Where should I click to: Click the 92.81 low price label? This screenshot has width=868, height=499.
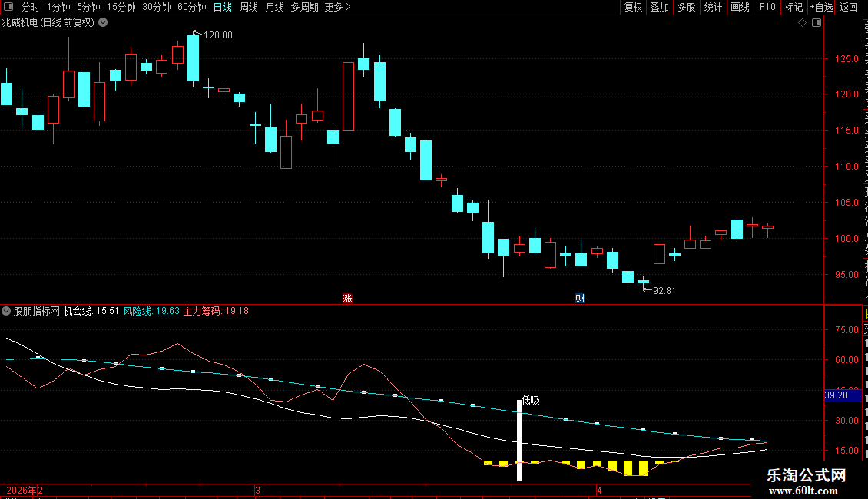664,290
